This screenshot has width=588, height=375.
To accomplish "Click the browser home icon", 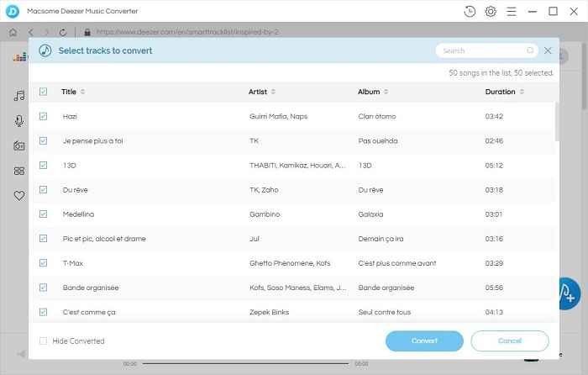I will click(13, 32).
